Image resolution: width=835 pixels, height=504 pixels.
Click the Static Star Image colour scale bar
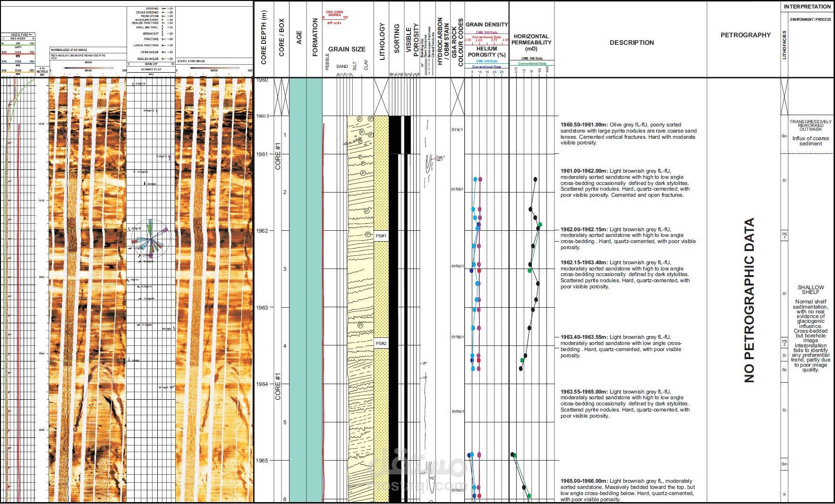click(x=214, y=67)
